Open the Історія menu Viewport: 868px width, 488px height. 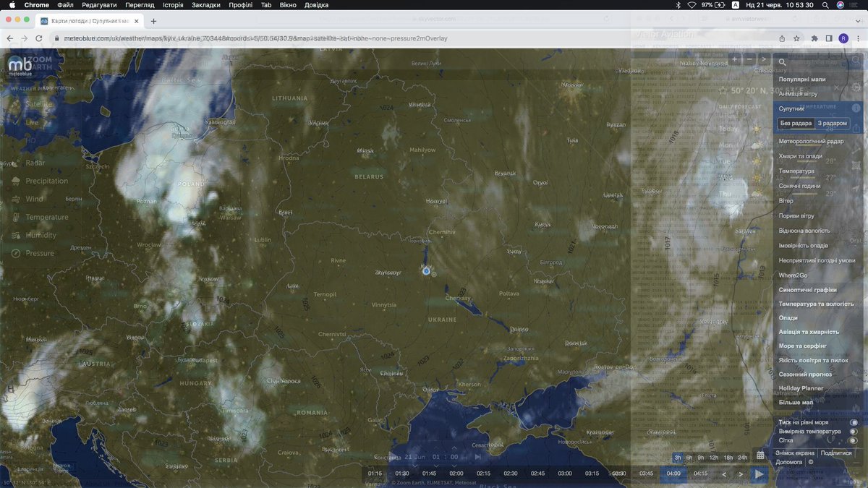tap(173, 4)
